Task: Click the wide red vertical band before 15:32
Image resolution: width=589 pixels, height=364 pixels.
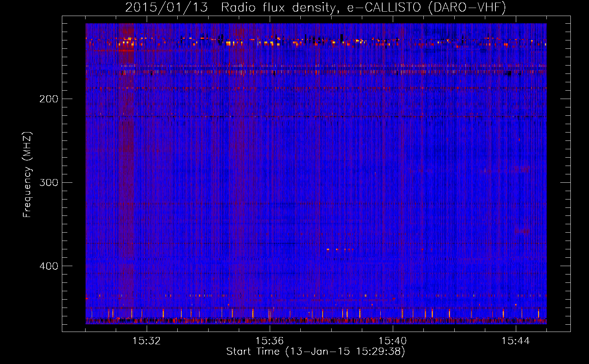Action: (x=126, y=164)
